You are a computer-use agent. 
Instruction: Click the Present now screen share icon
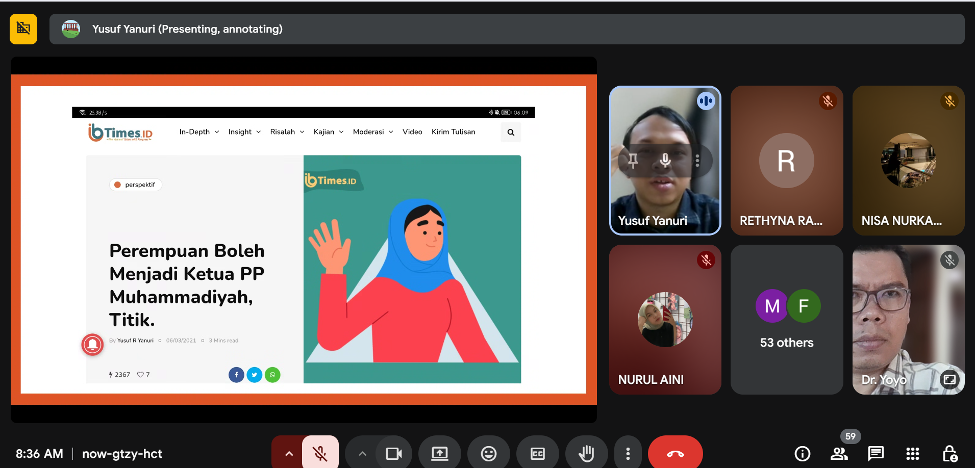tap(439, 453)
